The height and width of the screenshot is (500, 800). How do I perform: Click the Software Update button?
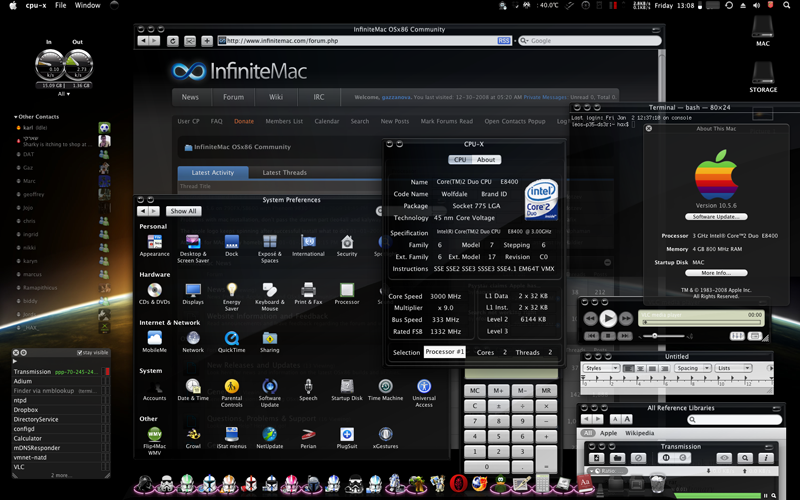pos(715,216)
